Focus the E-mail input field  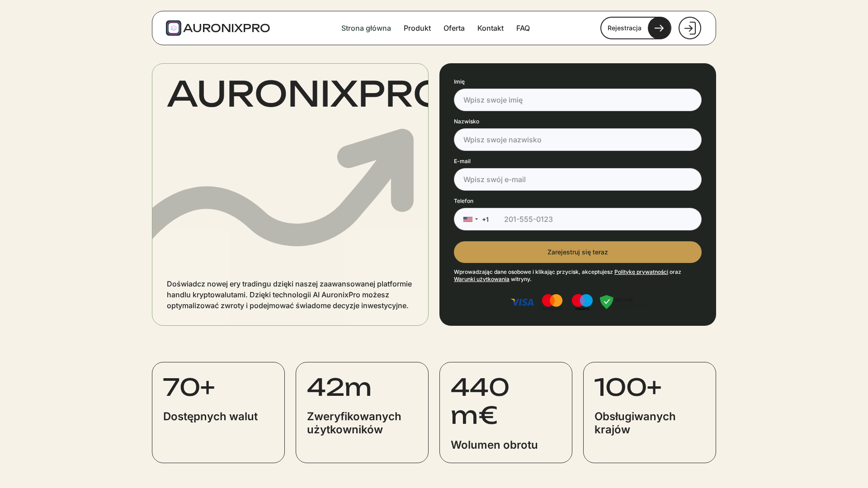tap(578, 179)
